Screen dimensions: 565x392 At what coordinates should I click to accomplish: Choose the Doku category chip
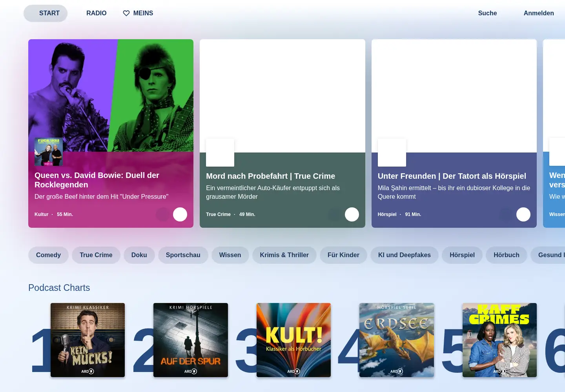tap(139, 255)
